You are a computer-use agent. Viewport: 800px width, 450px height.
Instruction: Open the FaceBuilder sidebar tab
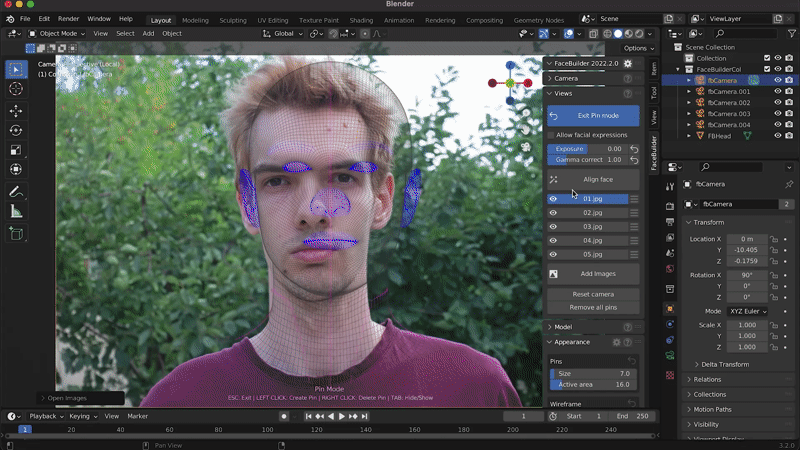[x=654, y=153]
